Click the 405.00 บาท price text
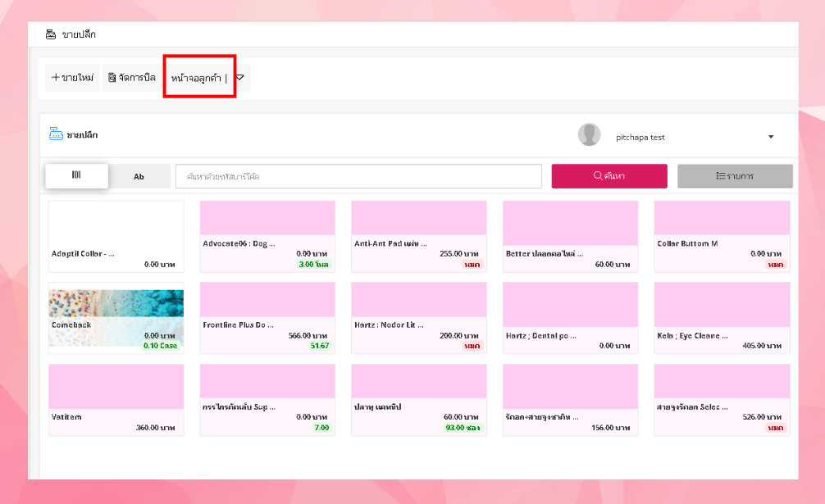This screenshot has width=825, height=504. (x=762, y=346)
